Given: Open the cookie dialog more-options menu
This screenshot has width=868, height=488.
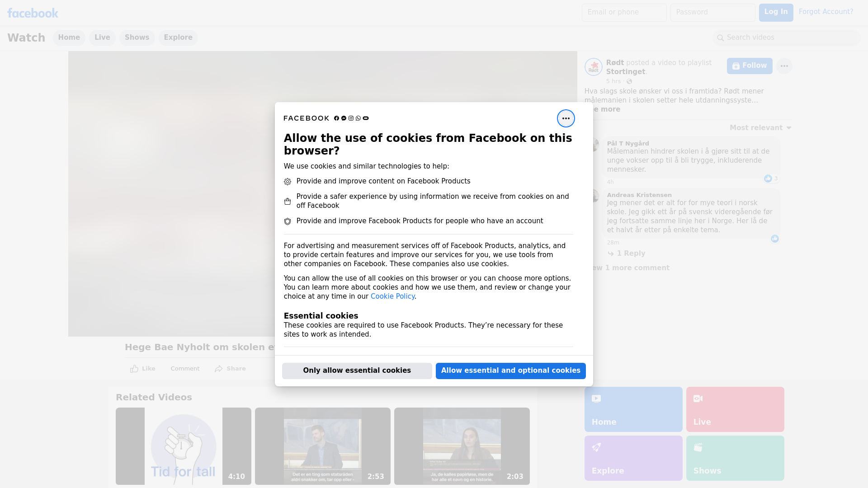Looking at the screenshot, I should [x=566, y=118].
